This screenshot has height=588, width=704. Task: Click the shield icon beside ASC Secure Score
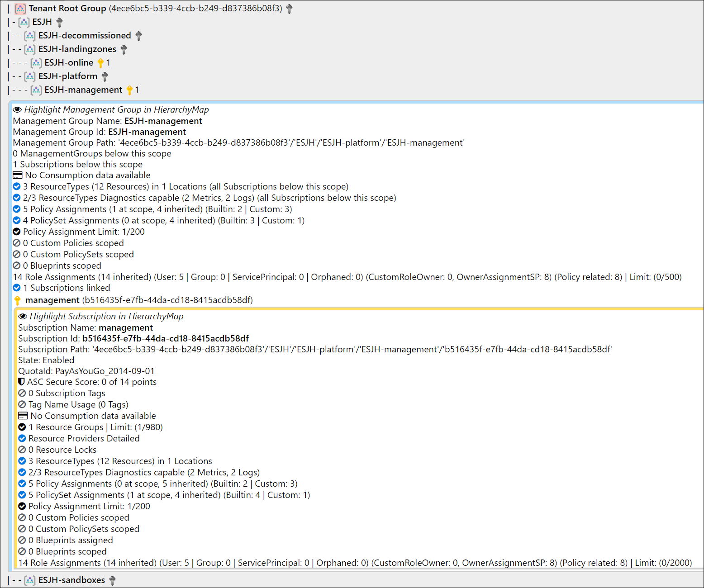tap(21, 382)
